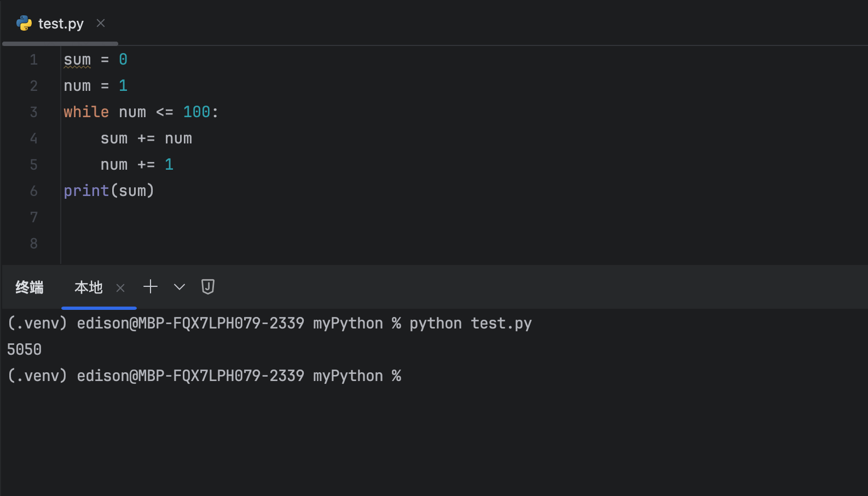Viewport: 868px width, 496px height.
Task: Click line number 3 in the gutter
Action: click(34, 112)
